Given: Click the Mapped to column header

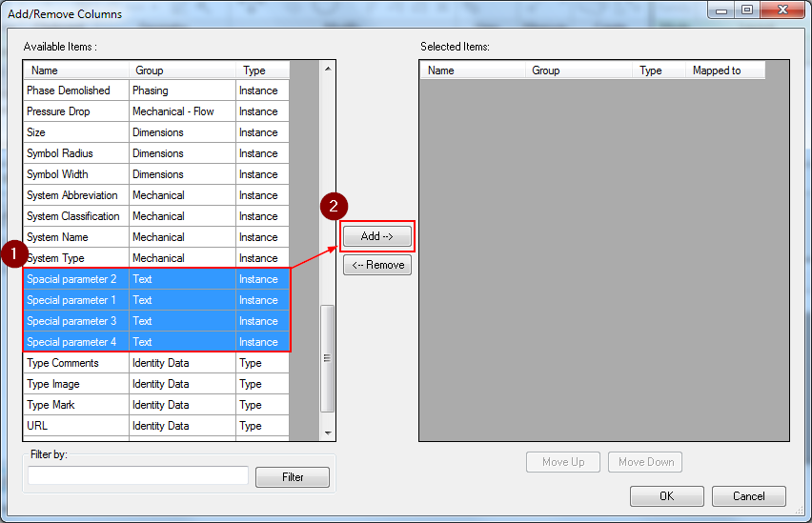Looking at the screenshot, I should (x=725, y=70).
